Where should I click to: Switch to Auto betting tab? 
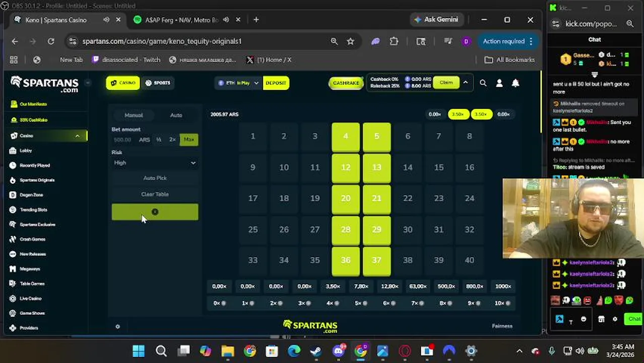(x=176, y=115)
